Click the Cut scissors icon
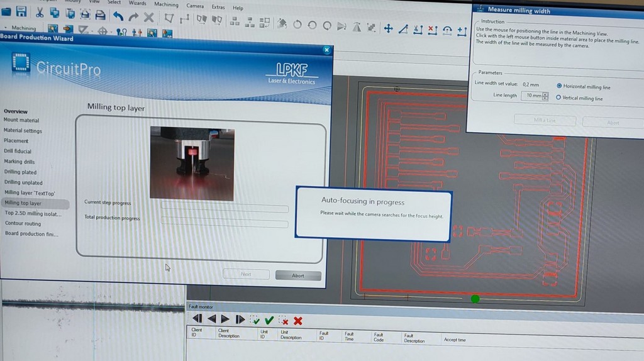 (40, 13)
